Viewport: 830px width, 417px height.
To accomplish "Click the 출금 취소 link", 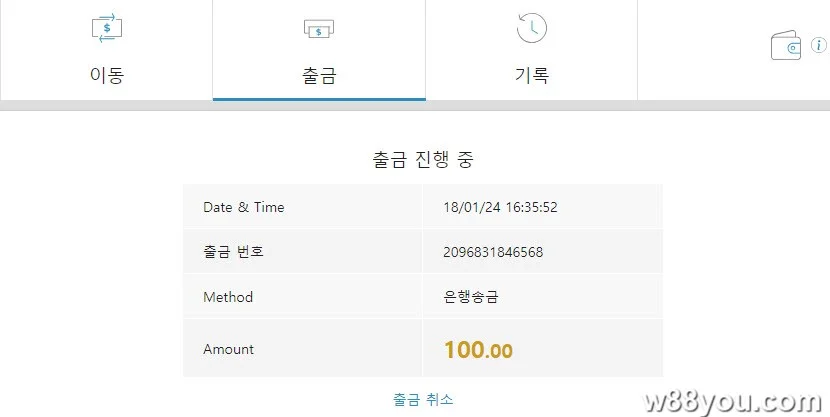I will coord(423,399).
